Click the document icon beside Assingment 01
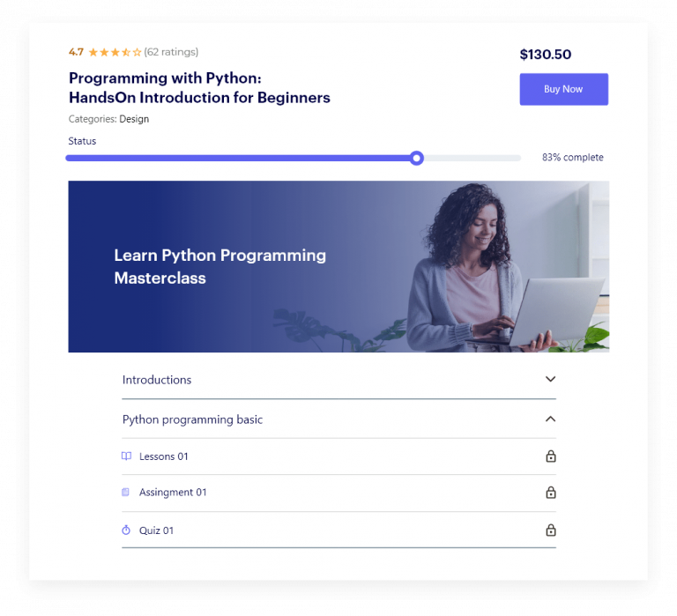Image resolution: width=677 pixels, height=616 pixels. (126, 492)
